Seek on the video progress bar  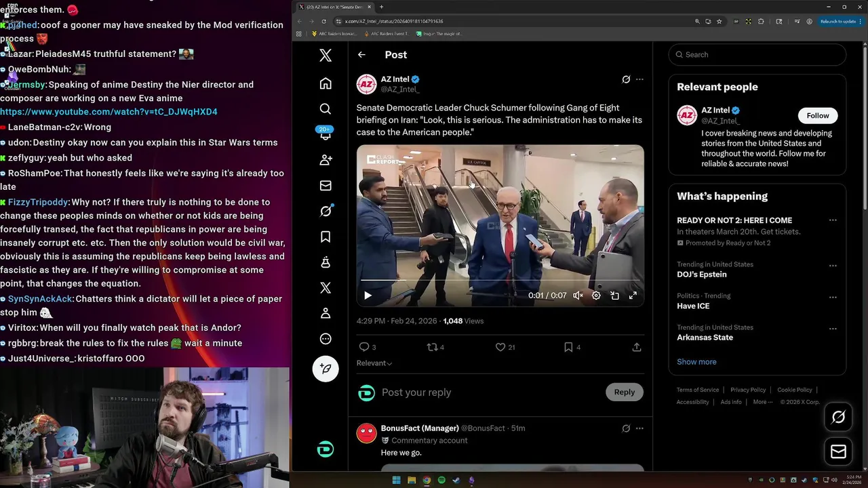pos(500,280)
